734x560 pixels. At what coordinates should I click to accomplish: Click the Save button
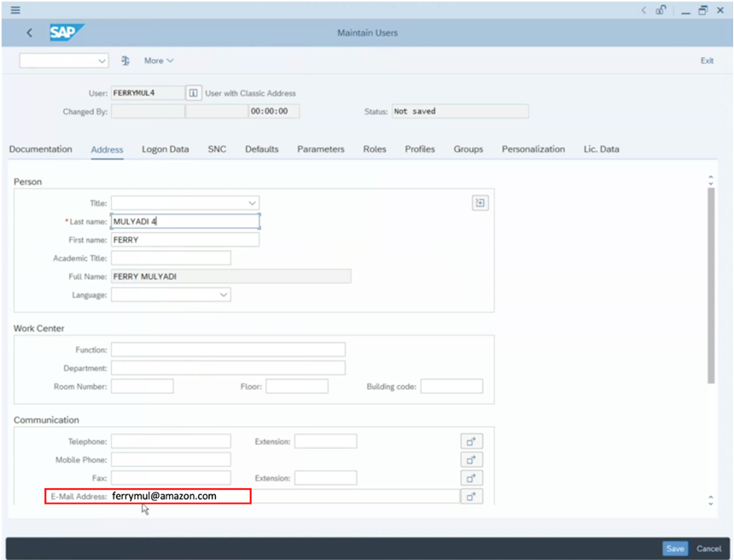pos(675,548)
